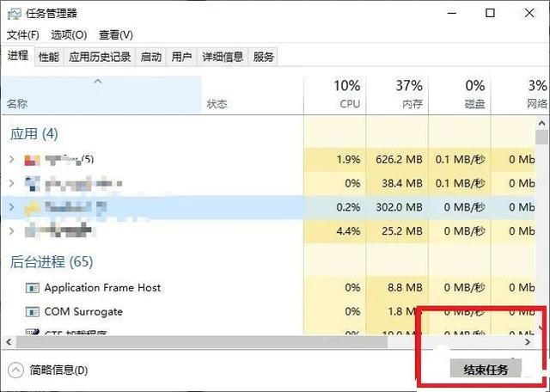This screenshot has height=392, width=550.
Task: Click the 626.2 MB memory value
Action: [399, 160]
